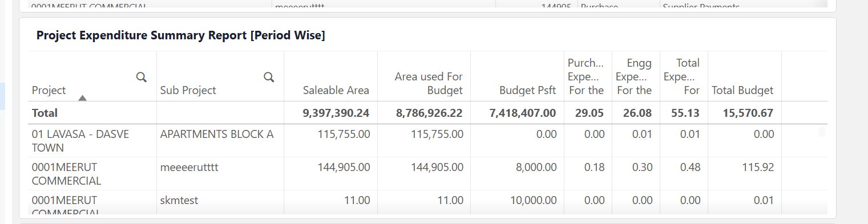Select the meeeerutttt sub project cell

(189, 168)
